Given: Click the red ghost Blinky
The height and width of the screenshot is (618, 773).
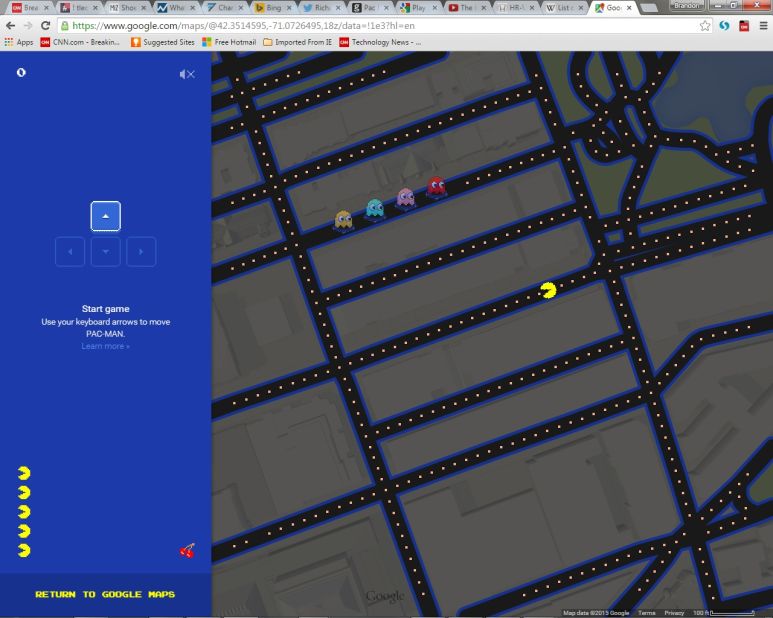Looking at the screenshot, I should click(436, 186).
